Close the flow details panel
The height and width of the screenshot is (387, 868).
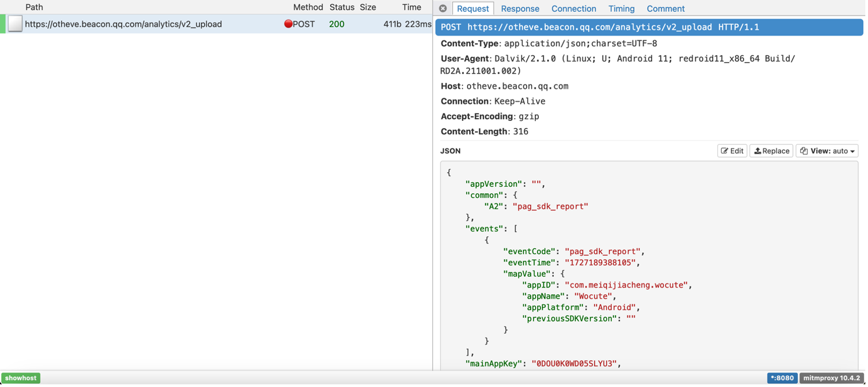point(443,9)
